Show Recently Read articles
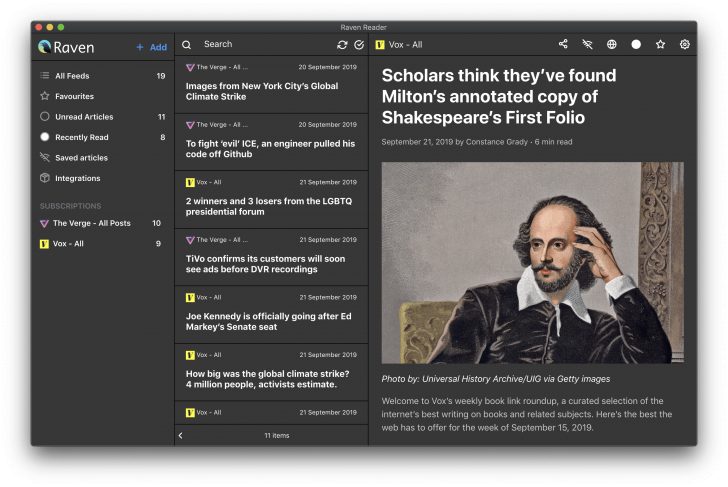728x487 pixels. click(102, 137)
